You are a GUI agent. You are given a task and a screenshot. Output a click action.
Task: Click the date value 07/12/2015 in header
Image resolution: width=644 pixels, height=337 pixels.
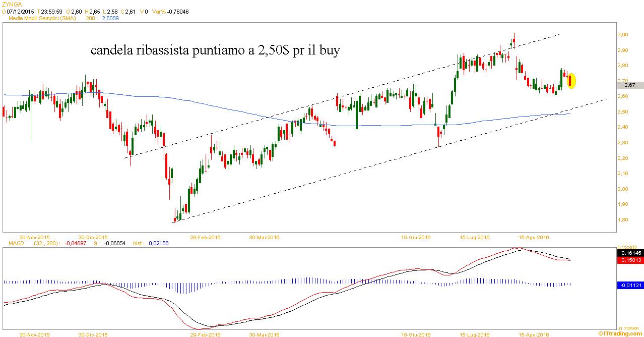coord(19,11)
